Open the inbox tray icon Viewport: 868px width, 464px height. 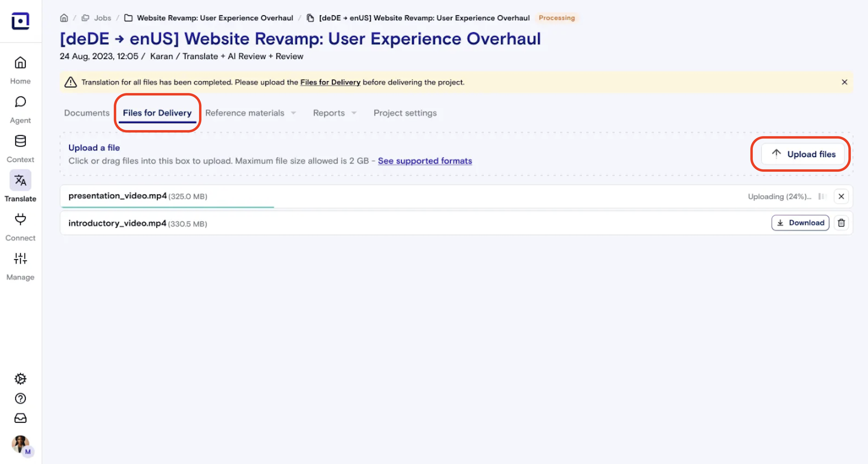tap(20, 418)
